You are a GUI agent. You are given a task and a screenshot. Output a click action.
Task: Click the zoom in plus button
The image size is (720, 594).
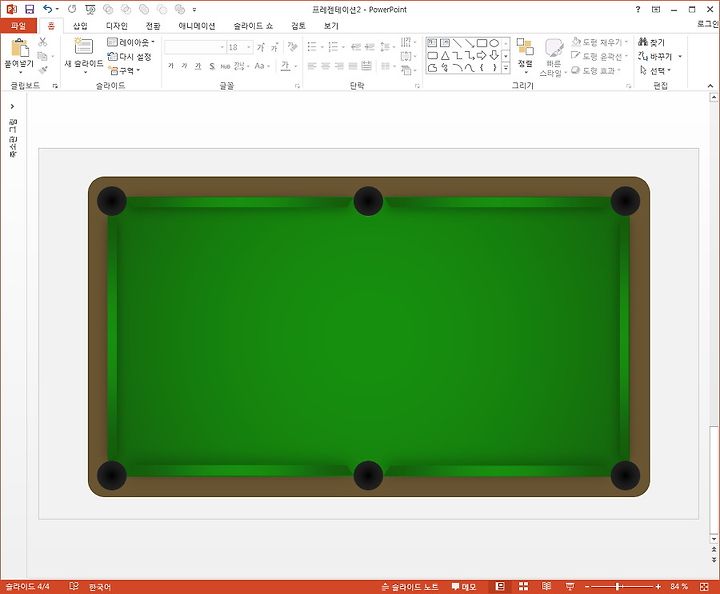click(x=658, y=587)
